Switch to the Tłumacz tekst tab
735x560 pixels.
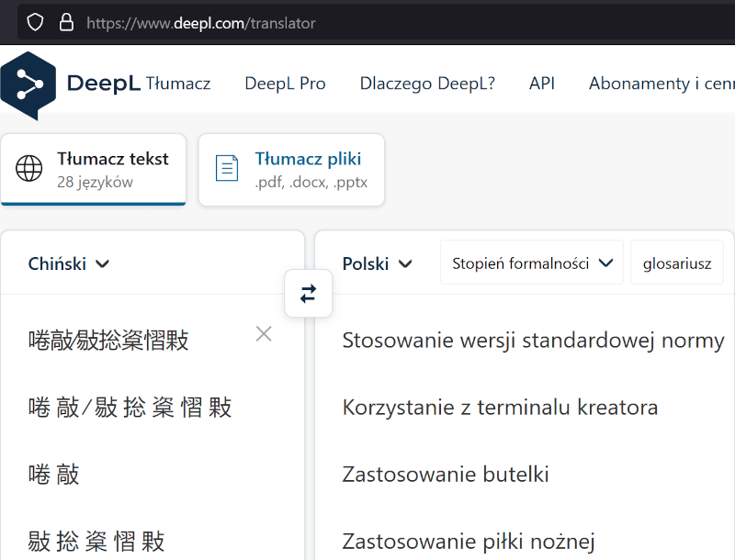click(94, 169)
